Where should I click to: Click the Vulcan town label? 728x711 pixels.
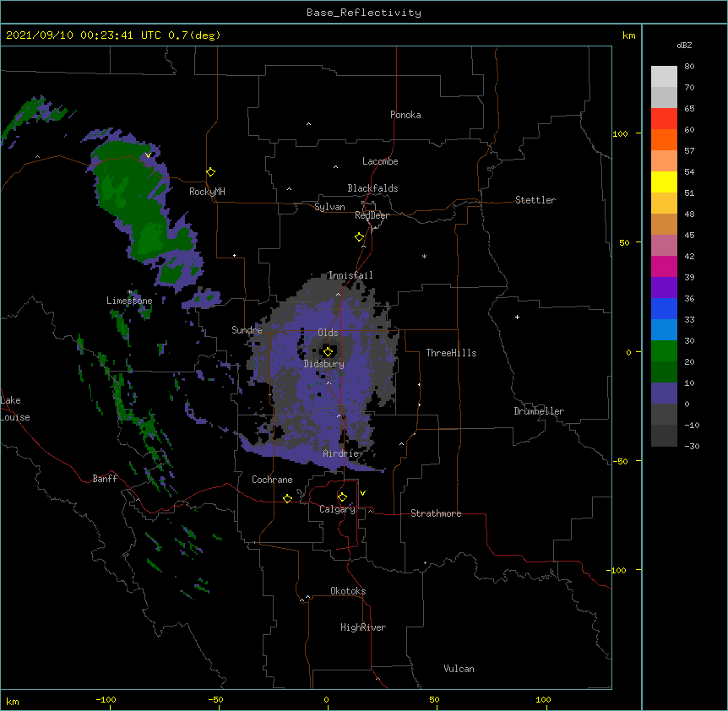(459, 669)
